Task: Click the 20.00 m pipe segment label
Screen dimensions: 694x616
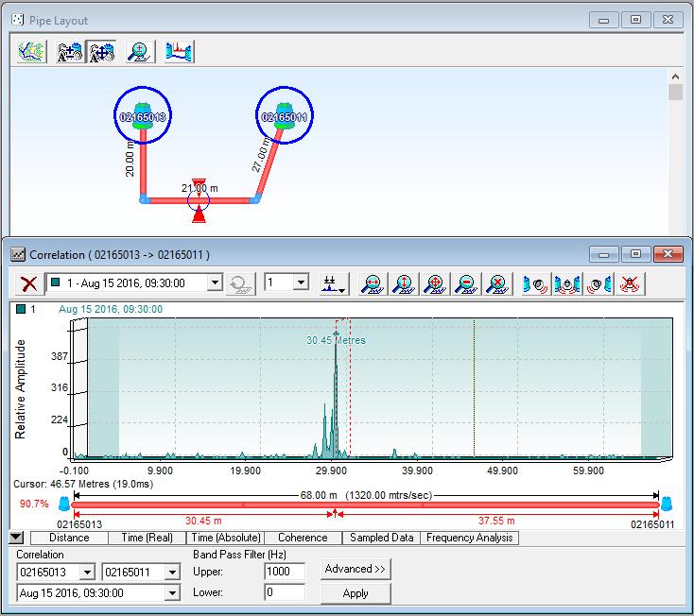Action: 130,159
